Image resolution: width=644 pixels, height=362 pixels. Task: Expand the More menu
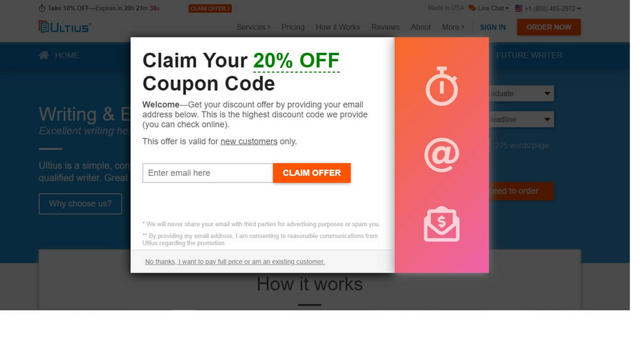click(x=453, y=27)
